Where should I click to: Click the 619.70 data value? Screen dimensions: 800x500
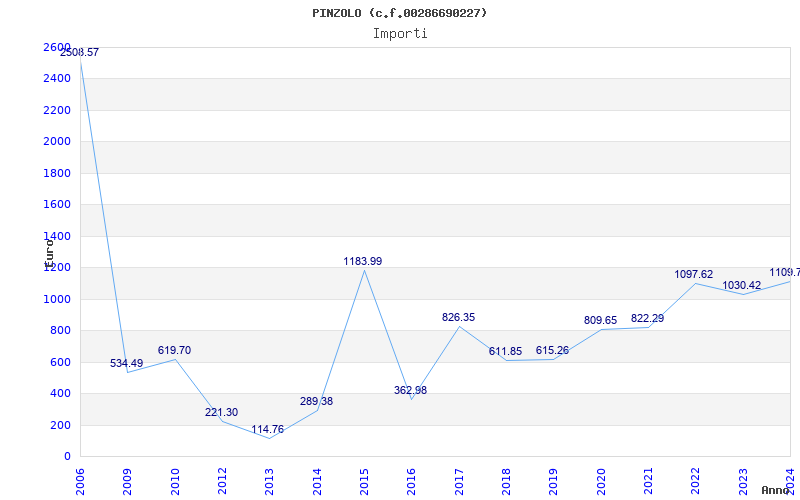[x=174, y=350]
